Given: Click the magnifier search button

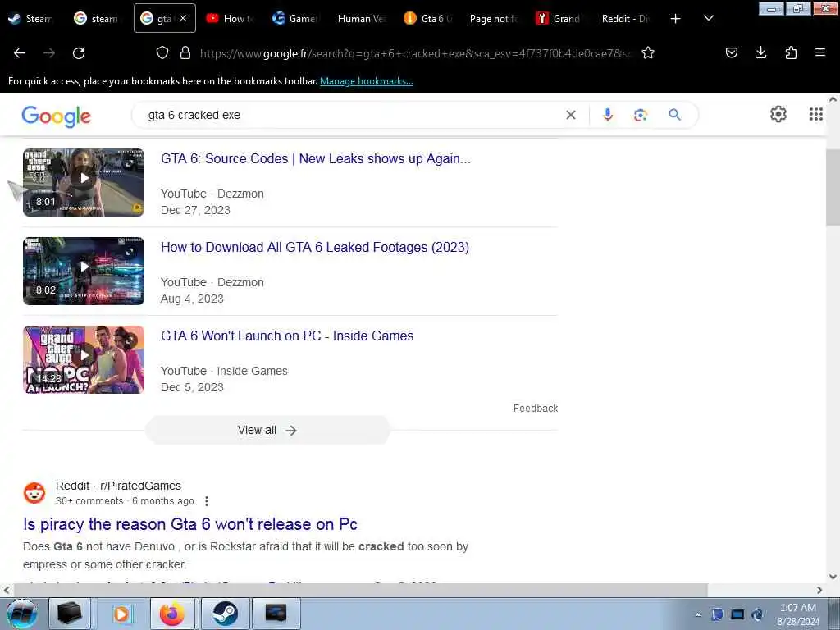Looking at the screenshot, I should [x=674, y=115].
